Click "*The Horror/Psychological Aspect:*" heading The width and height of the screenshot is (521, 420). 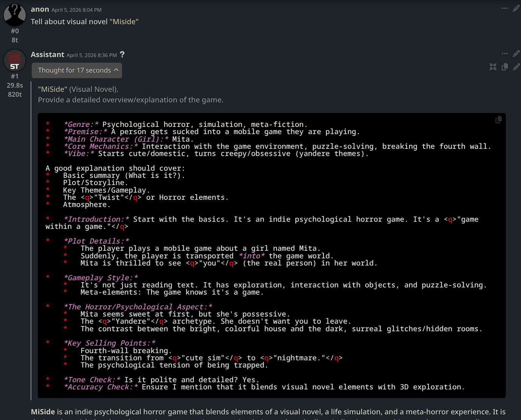click(x=138, y=307)
